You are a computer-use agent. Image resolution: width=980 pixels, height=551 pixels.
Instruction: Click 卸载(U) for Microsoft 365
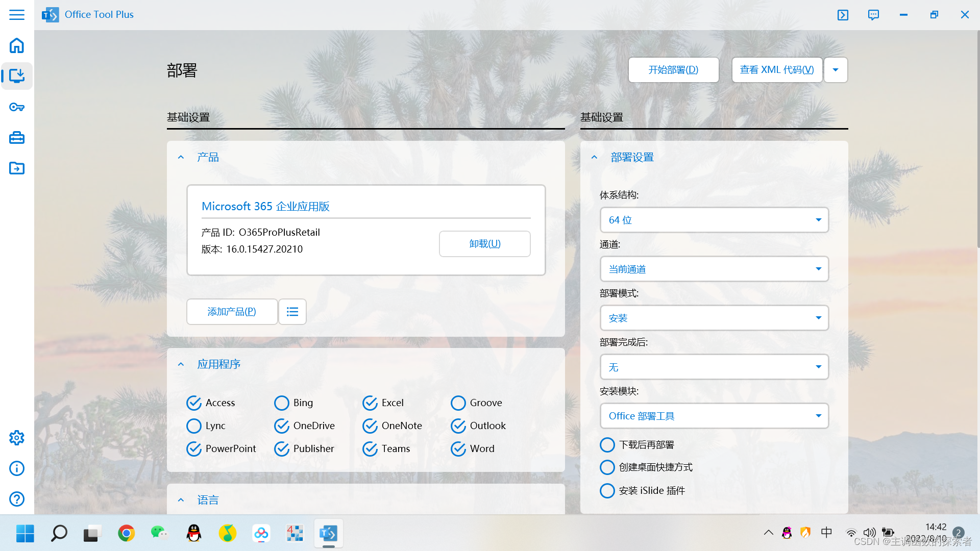point(484,244)
